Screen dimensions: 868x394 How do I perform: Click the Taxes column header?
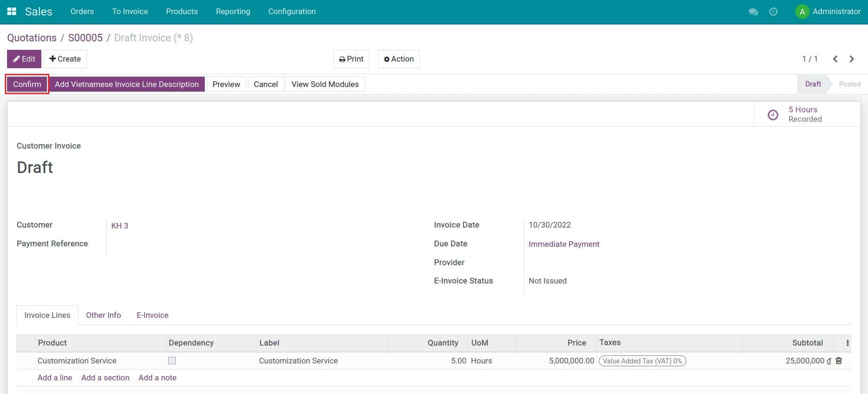tap(669, 343)
